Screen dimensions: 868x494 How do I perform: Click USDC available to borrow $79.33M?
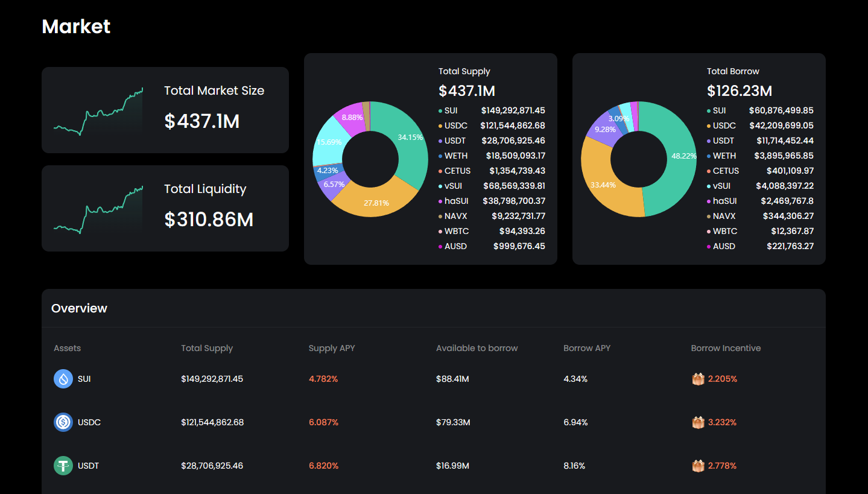coord(453,422)
